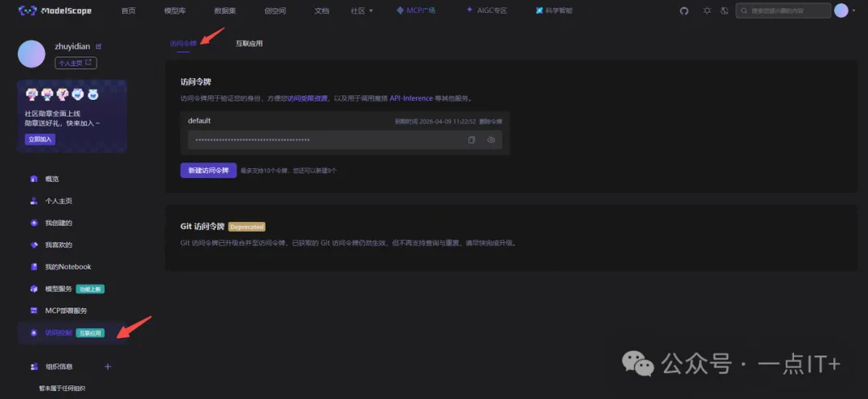Click the search input box
868x399 pixels.
tap(783, 10)
